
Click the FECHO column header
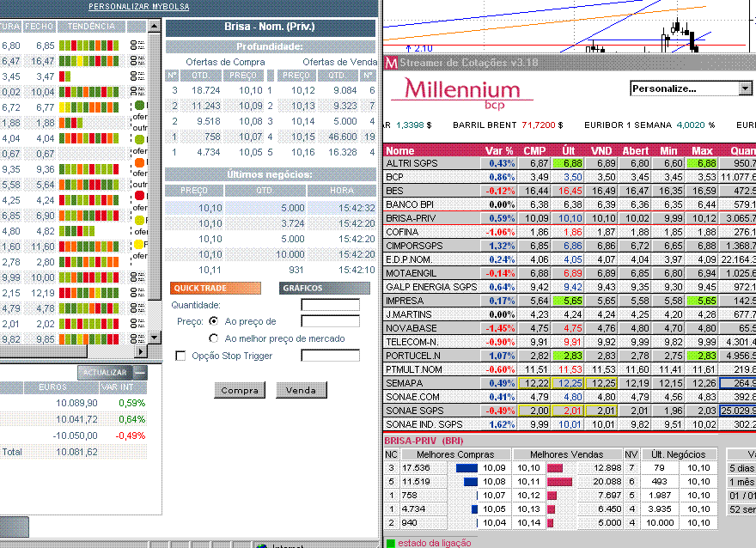click(40, 26)
